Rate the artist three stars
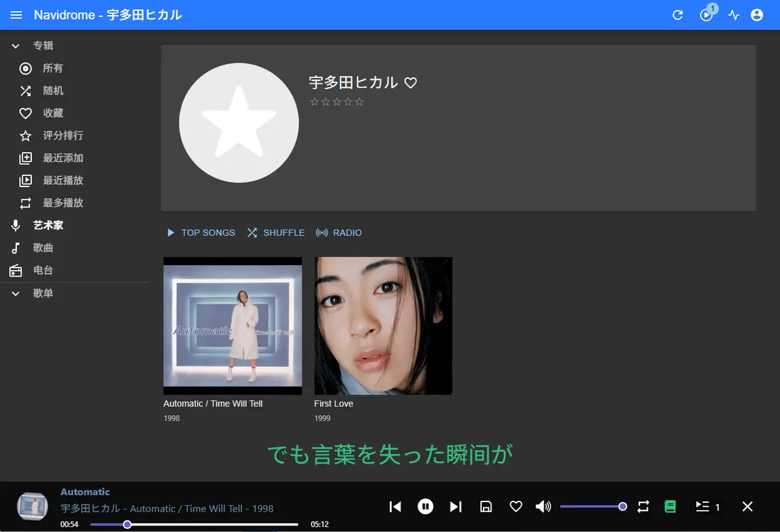Viewport: 780px width, 532px height. (337, 102)
